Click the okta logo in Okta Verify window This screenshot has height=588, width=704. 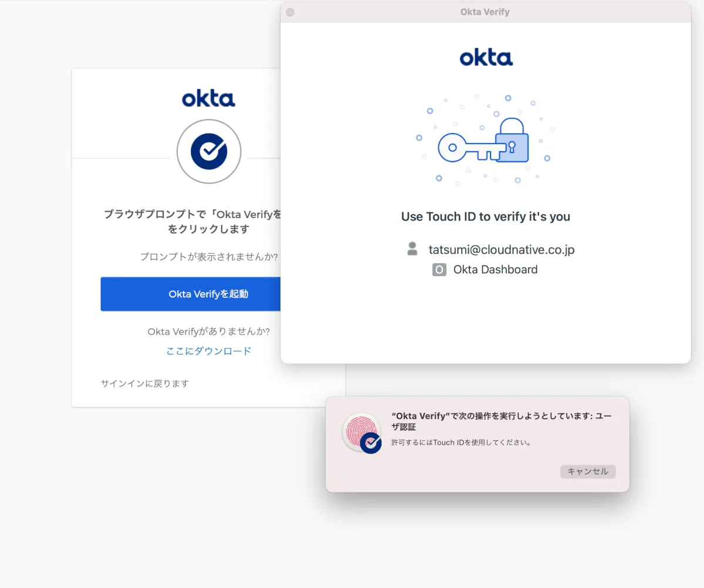pos(486,57)
